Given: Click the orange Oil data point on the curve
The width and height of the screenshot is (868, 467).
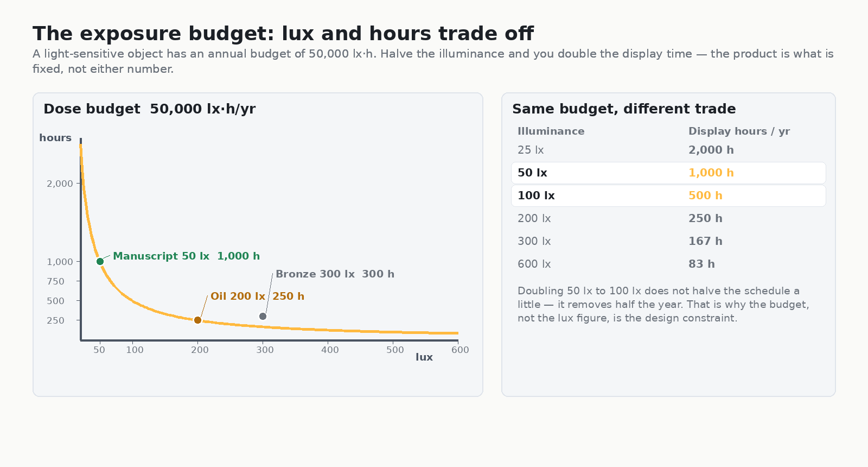Looking at the screenshot, I should coord(197,320).
